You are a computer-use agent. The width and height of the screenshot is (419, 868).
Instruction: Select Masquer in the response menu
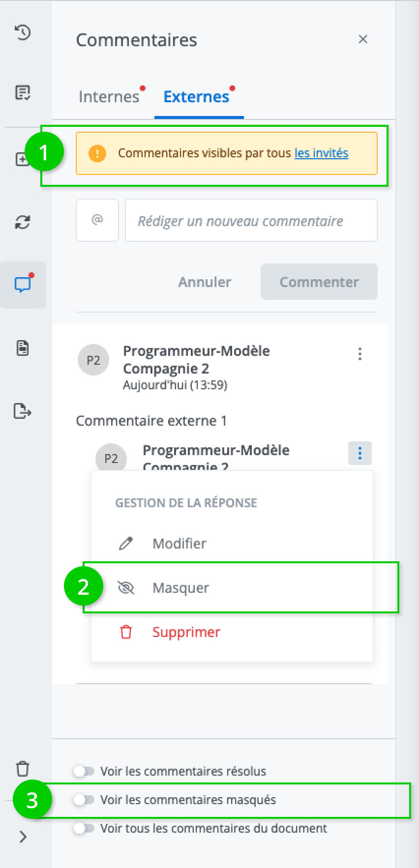click(x=181, y=588)
